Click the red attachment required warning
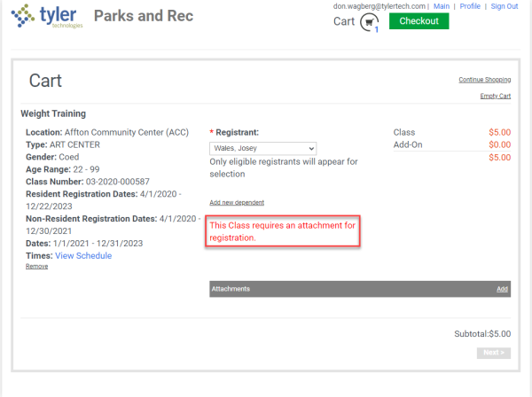 click(x=282, y=232)
